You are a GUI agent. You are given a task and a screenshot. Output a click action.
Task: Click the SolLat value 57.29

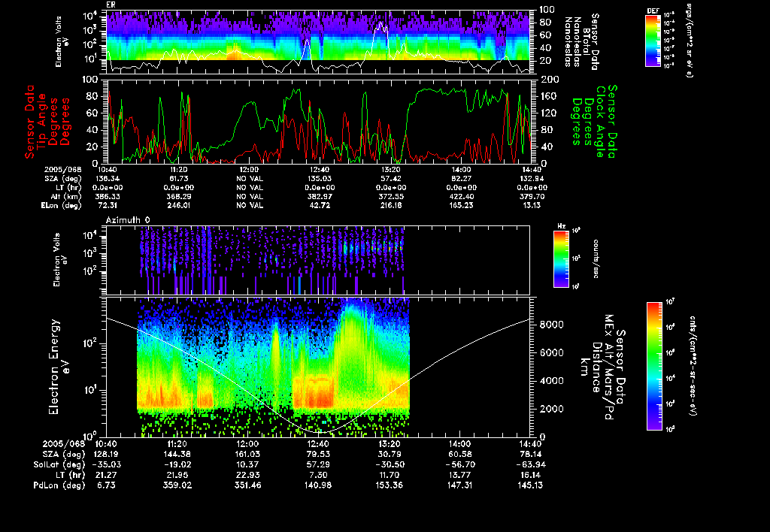click(x=318, y=465)
